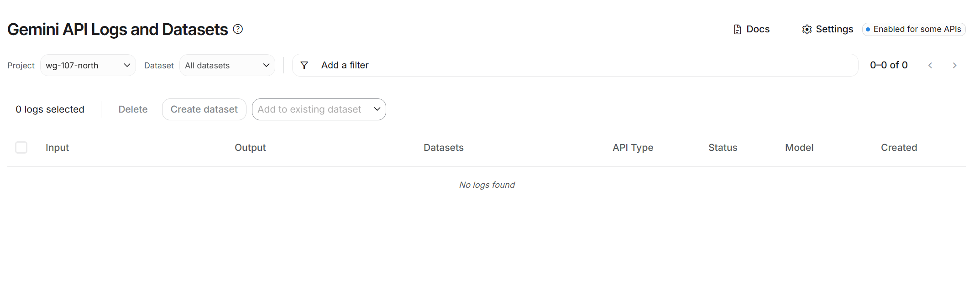Click the Input column header
The height and width of the screenshot is (294, 980).
[x=57, y=148]
